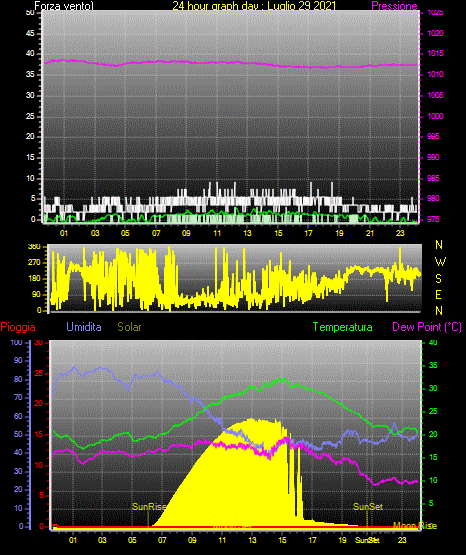Click the Umidita legend label
Viewport: 466px width, 555px height.
click(x=84, y=327)
